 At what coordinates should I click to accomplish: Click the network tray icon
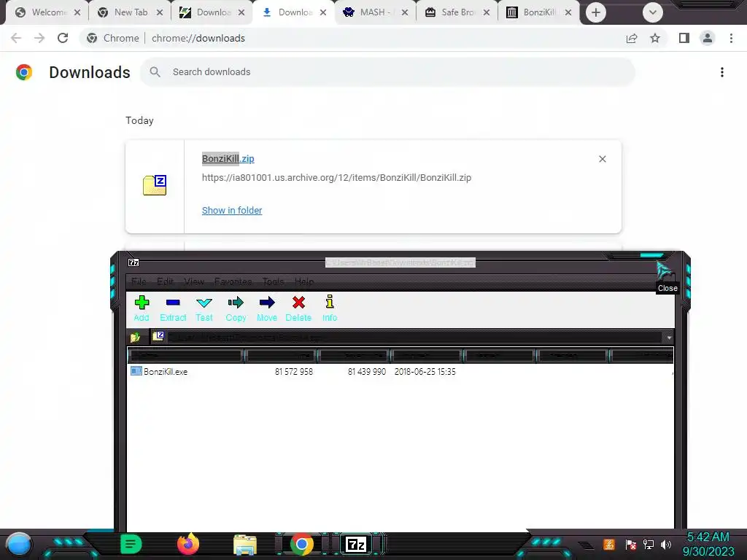pyautogui.click(x=648, y=544)
